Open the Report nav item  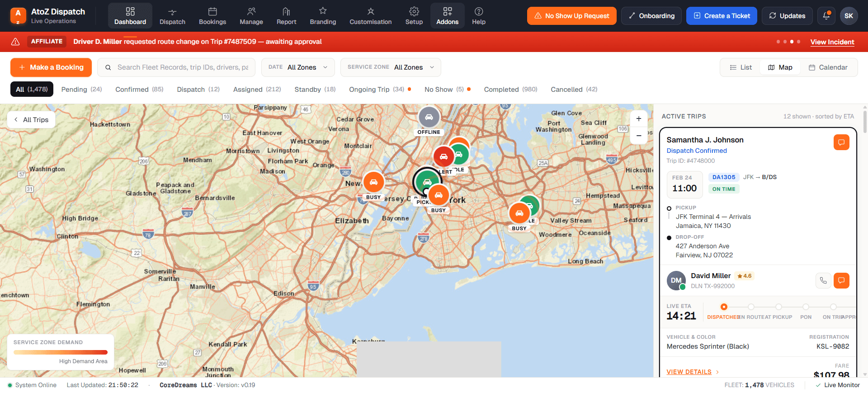tap(286, 16)
